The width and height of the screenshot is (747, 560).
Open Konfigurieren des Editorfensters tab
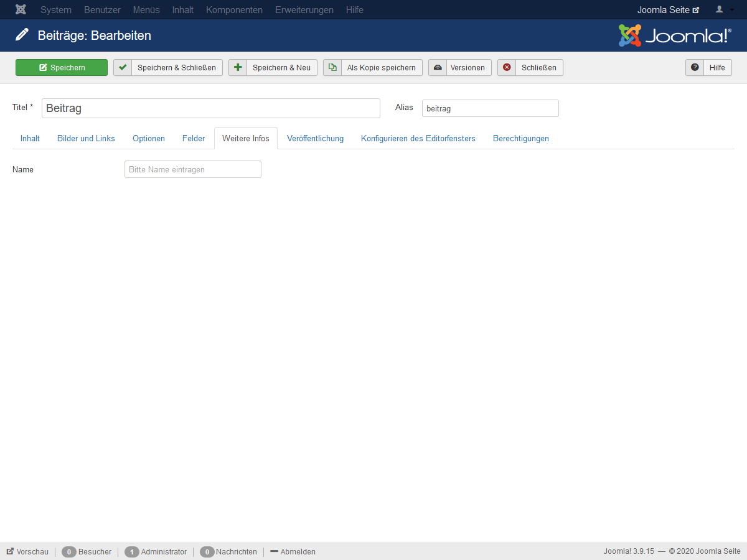pos(418,138)
